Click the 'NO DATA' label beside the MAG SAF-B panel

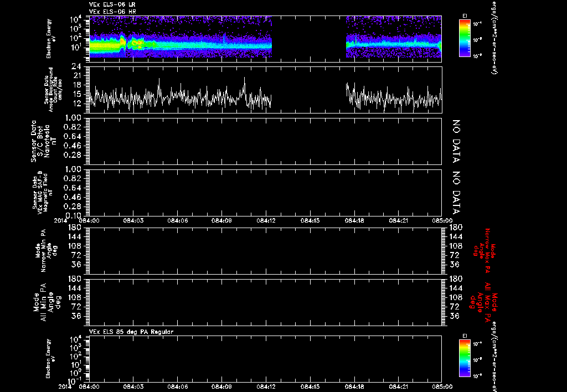pyautogui.click(x=456, y=193)
